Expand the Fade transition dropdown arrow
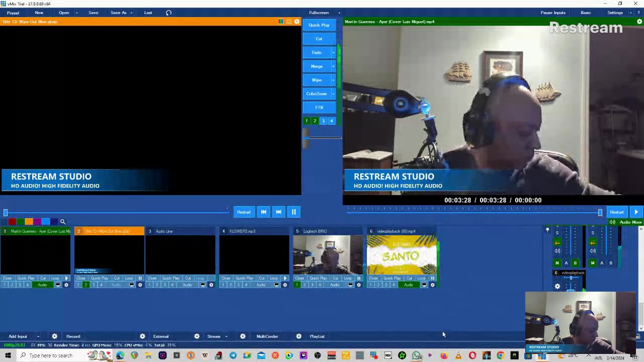The width and height of the screenshot is (644, 362). (333, 52)
